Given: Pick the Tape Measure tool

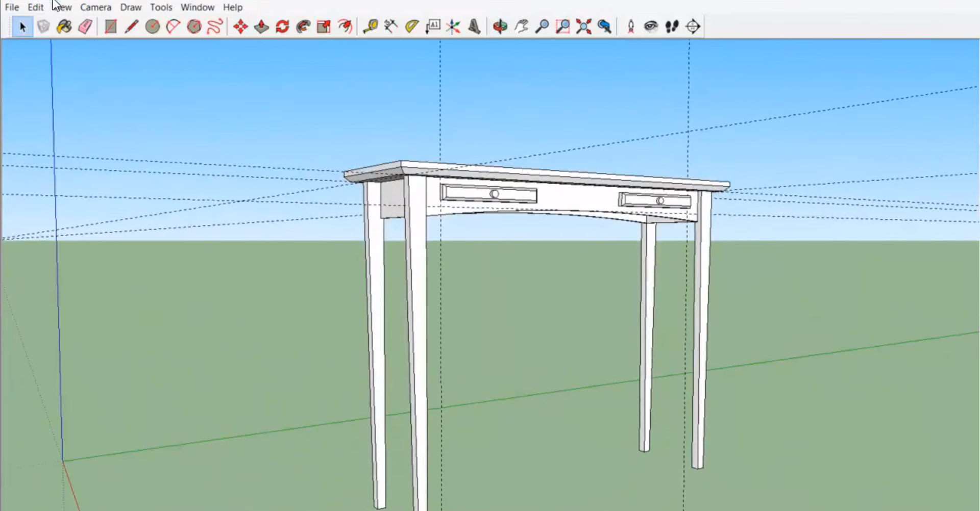Looking at the screenshot, I should pyautogui.click(x=370, y=27).
